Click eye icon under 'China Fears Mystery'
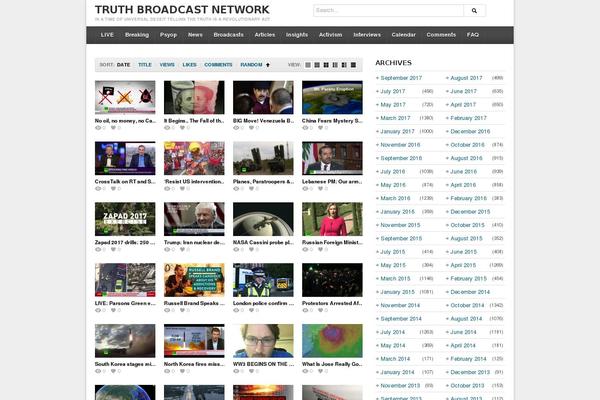Viewport: 600px width, 400px height. [x=305, y=128]
